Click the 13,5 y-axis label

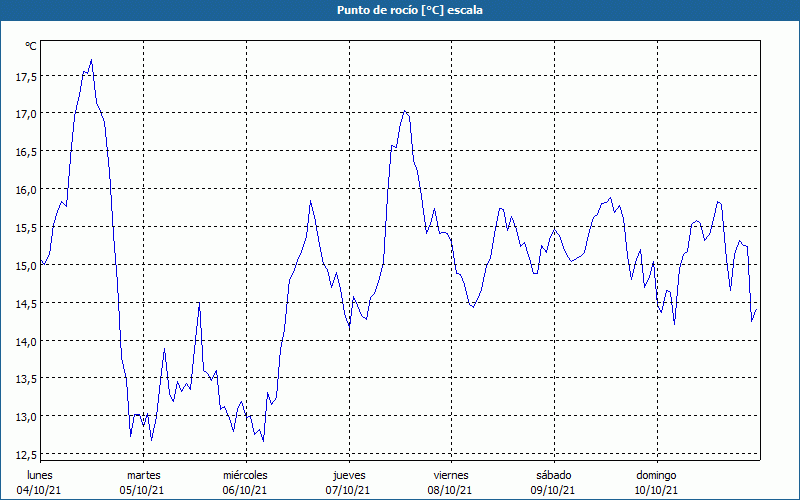pos(26,379)
